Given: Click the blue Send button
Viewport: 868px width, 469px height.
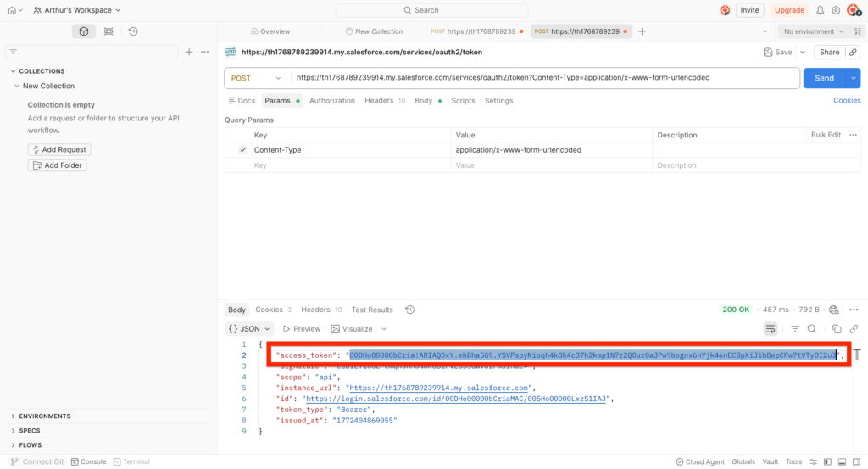Looking at the screenshot, I should point(824,78).
